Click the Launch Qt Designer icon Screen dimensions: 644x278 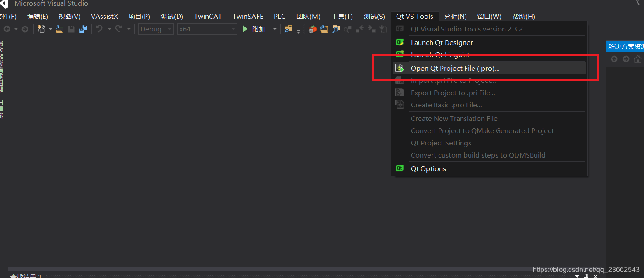400,42
